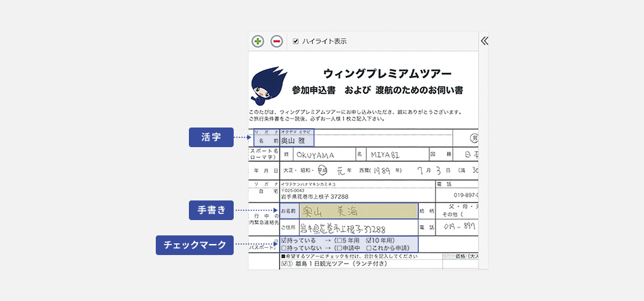Click the circled 男 gender mark
Screen dimensions: 644x301
tap(475, 138)
